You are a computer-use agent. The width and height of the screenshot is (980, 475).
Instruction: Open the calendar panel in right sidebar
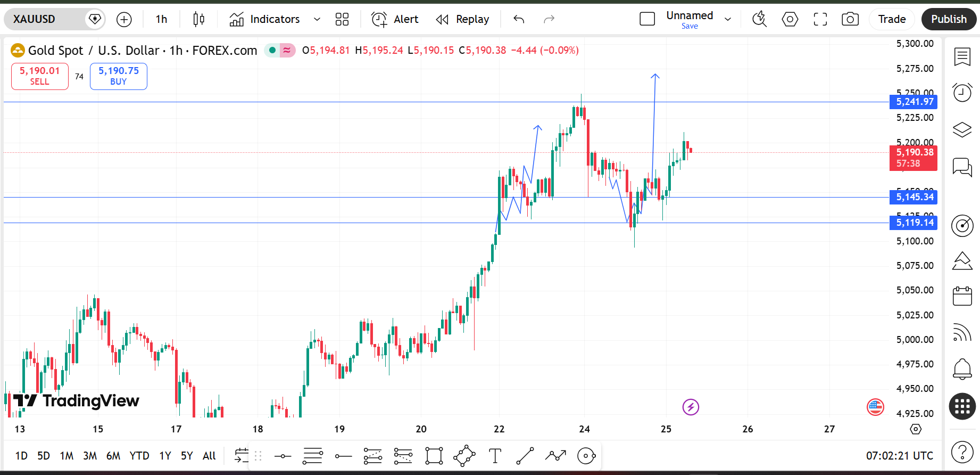click(962, 296)
